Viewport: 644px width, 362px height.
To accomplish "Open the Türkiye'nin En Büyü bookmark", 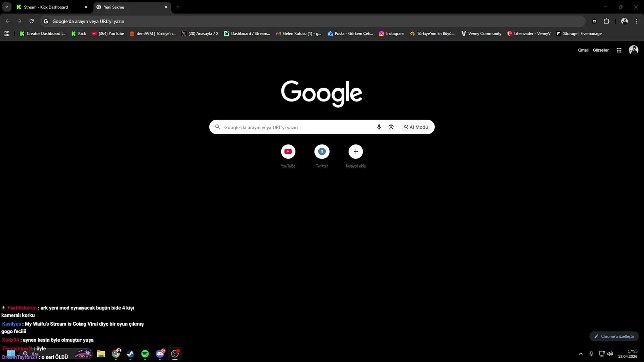I will [x=432, y=34].
